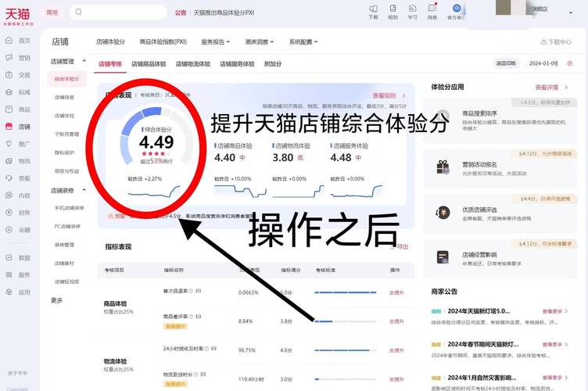Click the 店铺服务体验 4.48 trend chart
Image resolution: width=588 pixels, height=391 pixels.
pyautogui.click(x=357, y=191)
